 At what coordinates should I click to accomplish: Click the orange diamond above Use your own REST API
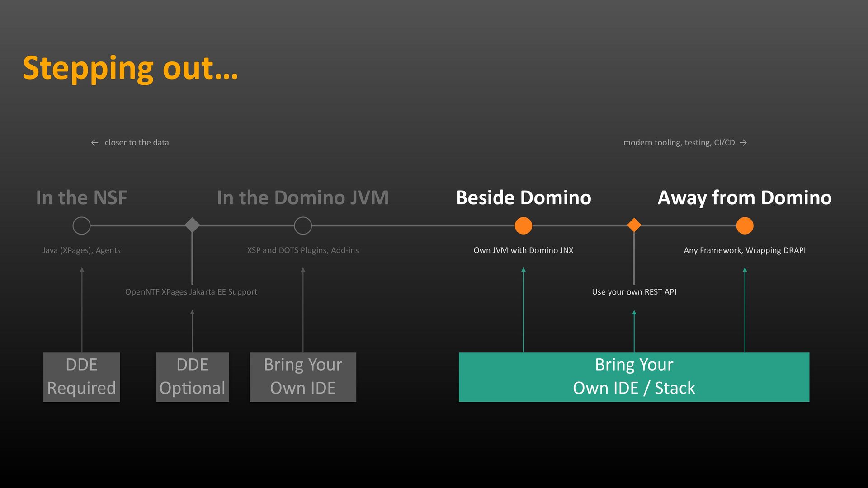[x=634, y=225]
